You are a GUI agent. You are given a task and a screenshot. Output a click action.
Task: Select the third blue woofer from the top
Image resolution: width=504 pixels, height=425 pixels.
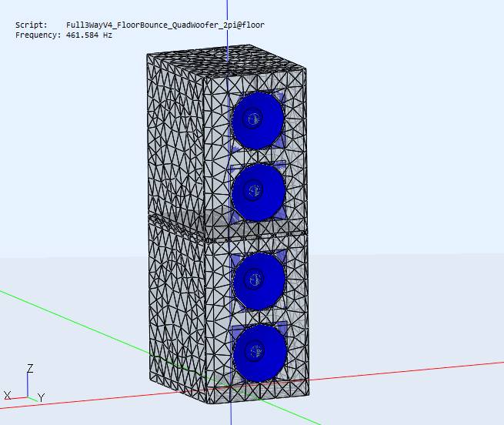(259, 281)
